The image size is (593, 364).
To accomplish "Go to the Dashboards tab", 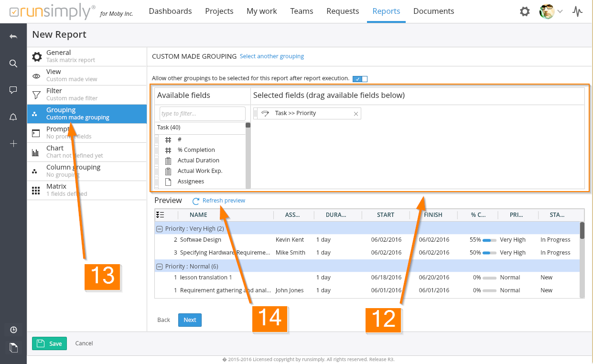I will click(x=170, y=11).
